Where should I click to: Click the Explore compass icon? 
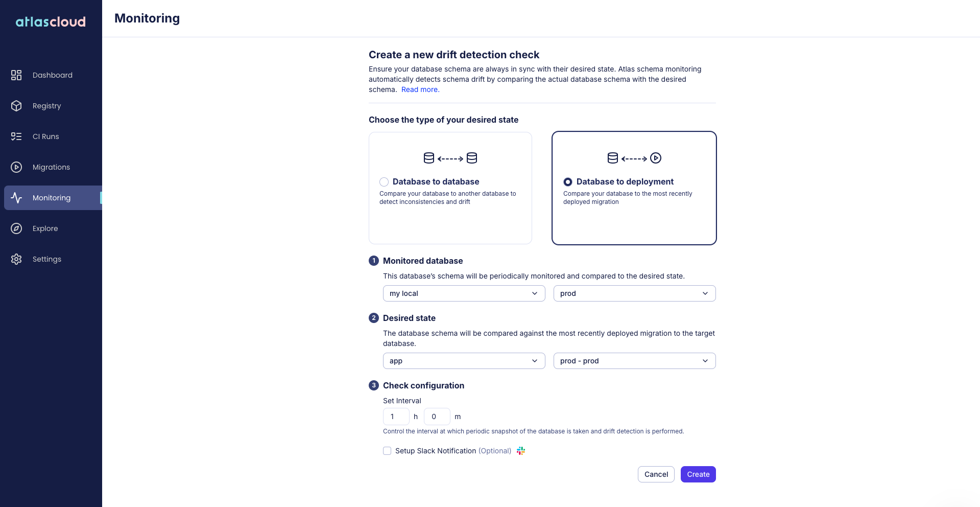point(16,228)
